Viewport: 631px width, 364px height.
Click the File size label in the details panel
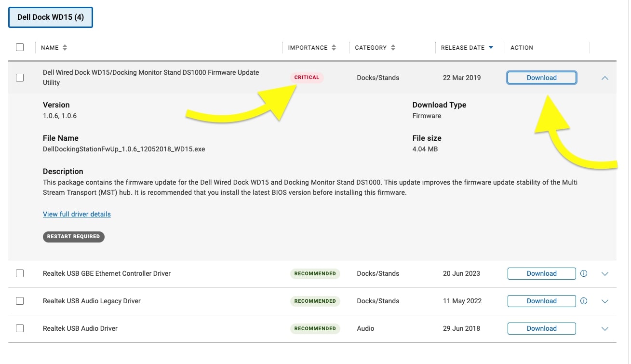click(427, 138)
